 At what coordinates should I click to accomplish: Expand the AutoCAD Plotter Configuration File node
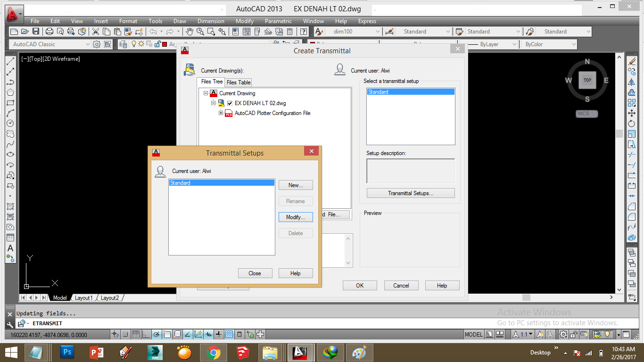(221, 113)
